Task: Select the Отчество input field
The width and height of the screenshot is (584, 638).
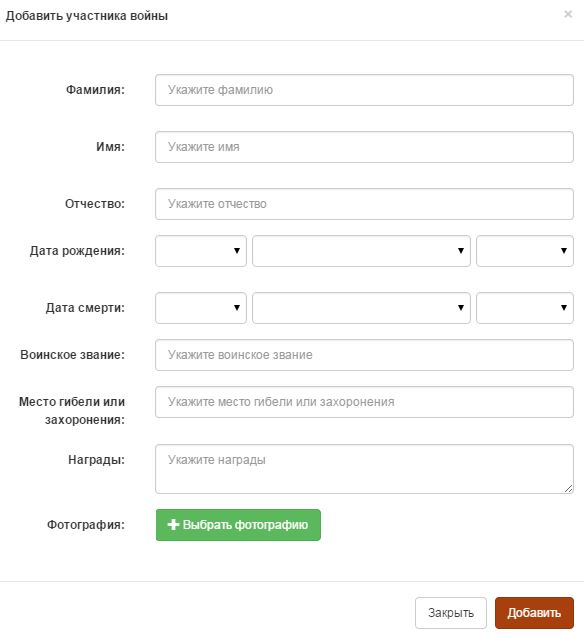Action: click(x=364, y=204)
